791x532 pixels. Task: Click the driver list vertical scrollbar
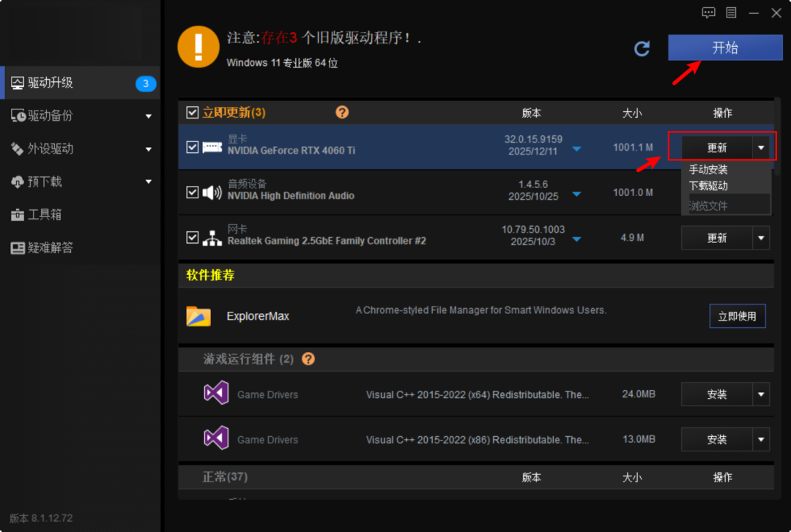pos(777,136)
